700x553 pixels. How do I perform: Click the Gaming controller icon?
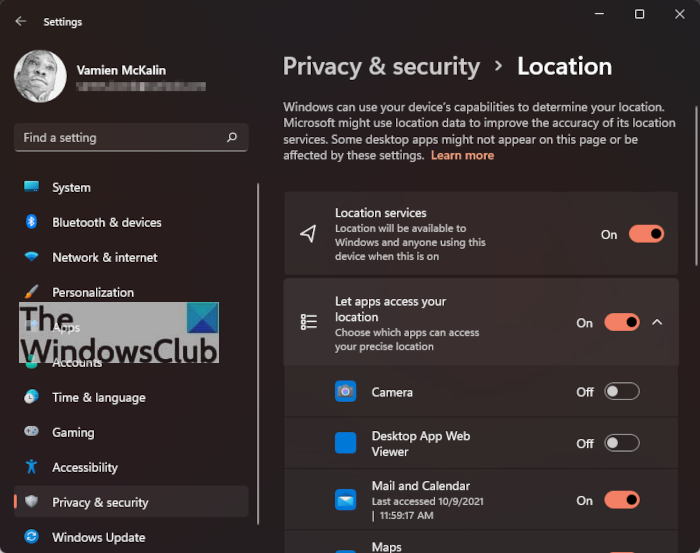coord(32,432)
